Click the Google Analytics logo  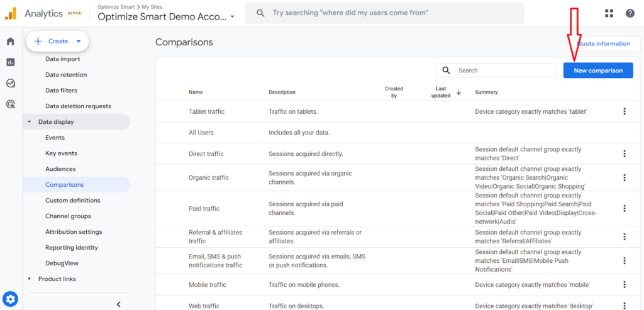11,14
